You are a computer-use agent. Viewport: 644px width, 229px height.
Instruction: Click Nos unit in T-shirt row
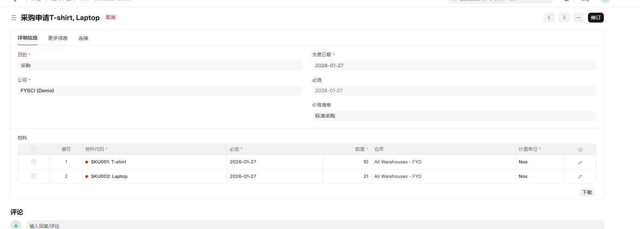(523, 162)
